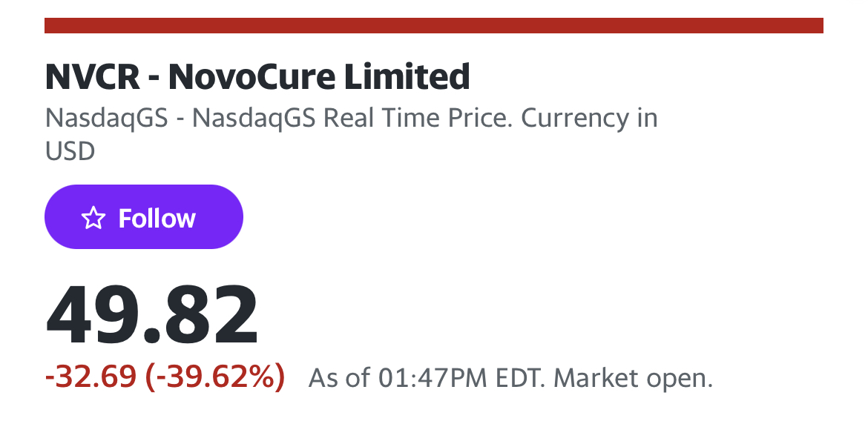Select the Market open status text

tap(634, 379)
